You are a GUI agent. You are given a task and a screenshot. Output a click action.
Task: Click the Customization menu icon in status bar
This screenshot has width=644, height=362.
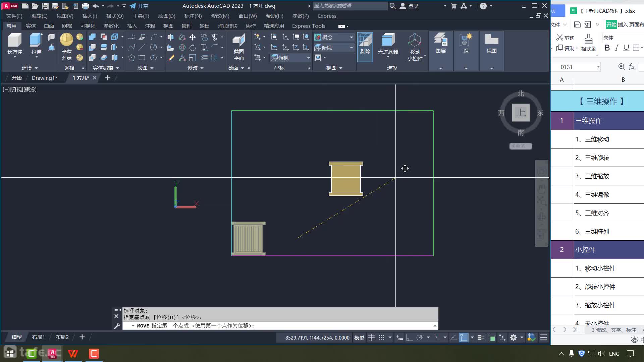544,338
